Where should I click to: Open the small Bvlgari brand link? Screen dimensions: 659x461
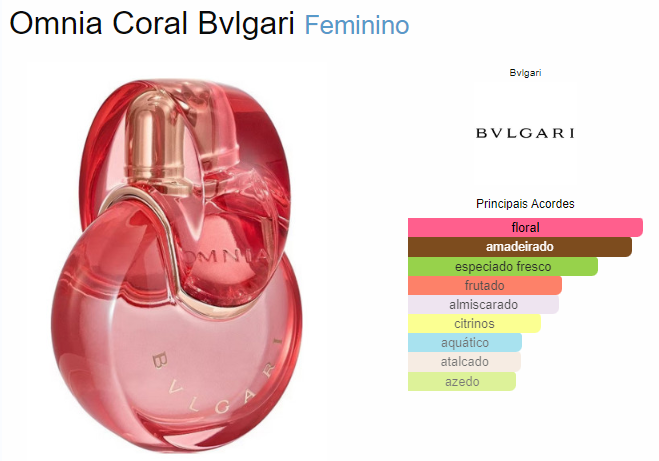pos(525,73)
